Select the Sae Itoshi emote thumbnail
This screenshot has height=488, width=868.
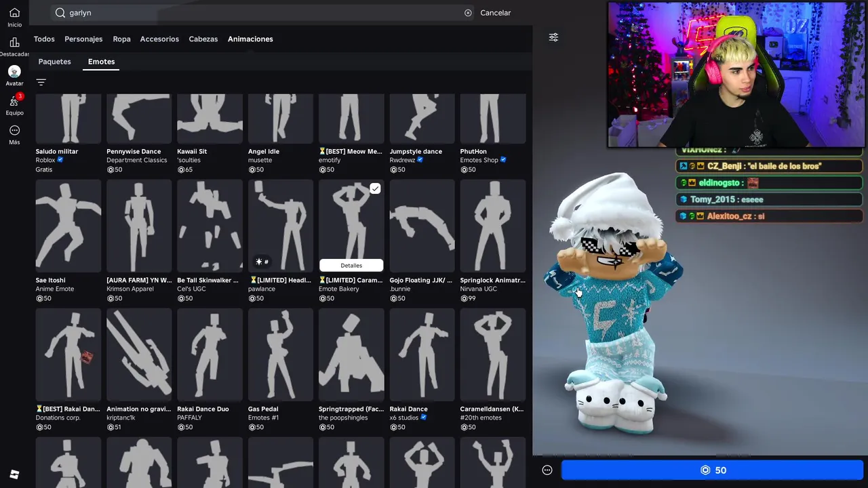[x=68, y=226]
